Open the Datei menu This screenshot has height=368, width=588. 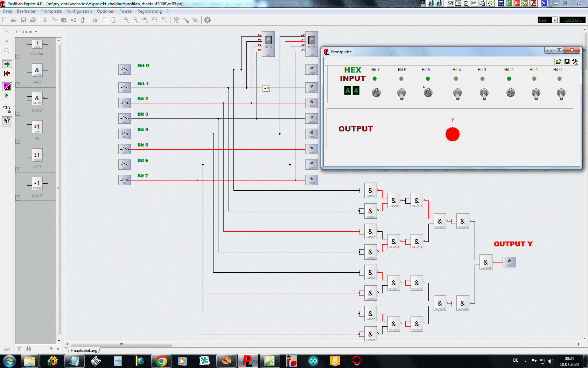pyautogui.click(x=7, y=11)
